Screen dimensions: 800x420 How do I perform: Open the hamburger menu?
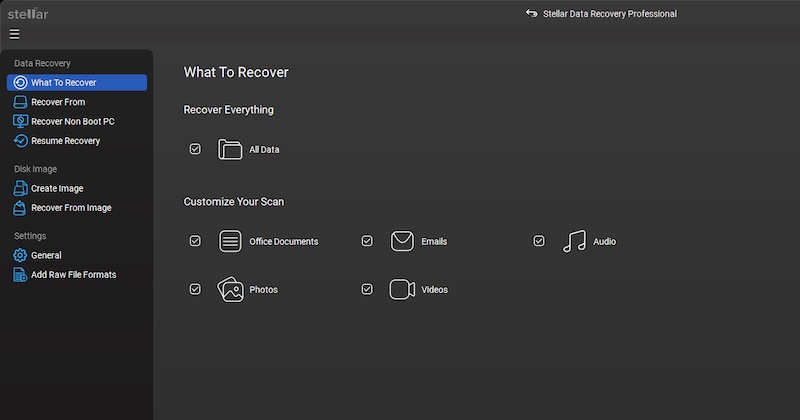click(14, 34)
